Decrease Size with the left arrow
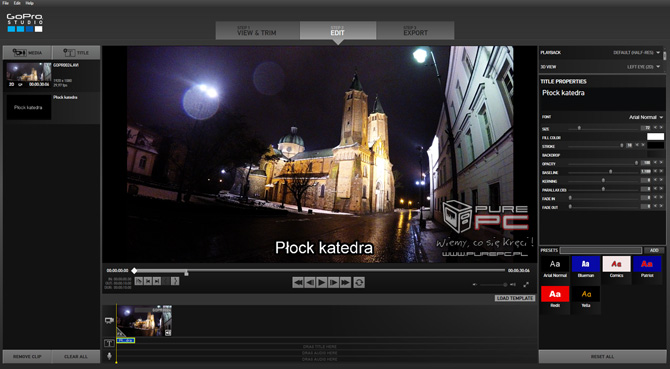 (x=655, y=128)
